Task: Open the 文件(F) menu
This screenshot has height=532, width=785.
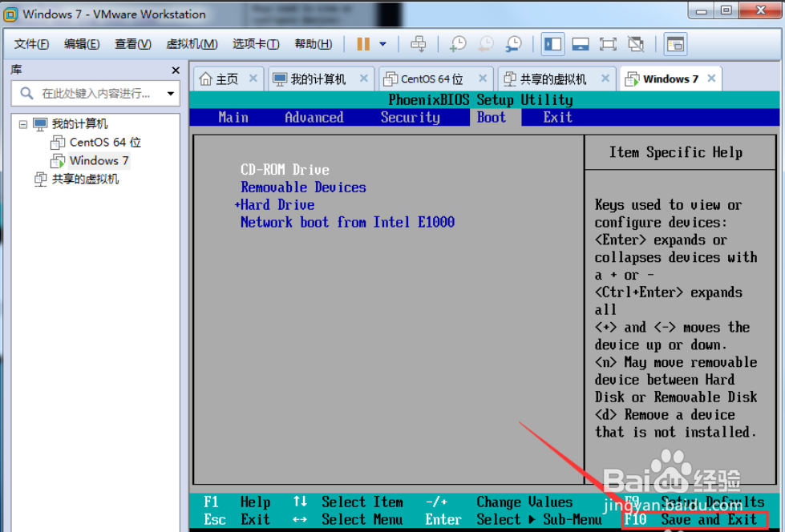Action: tap(31, 44)
